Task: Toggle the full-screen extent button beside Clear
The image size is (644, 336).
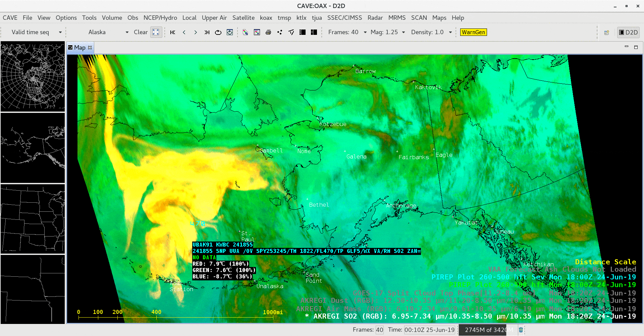Action: (x=156, y=32)
